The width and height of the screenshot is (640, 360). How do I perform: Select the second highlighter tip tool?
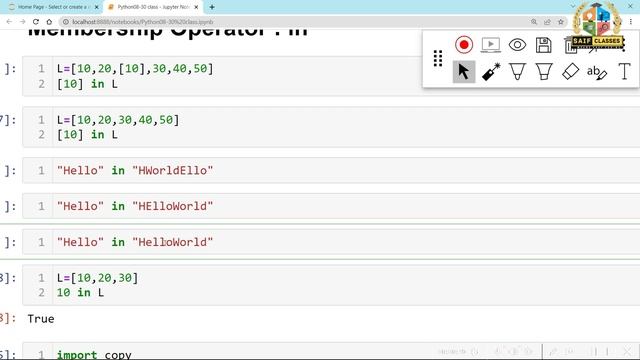coord(544,71)
